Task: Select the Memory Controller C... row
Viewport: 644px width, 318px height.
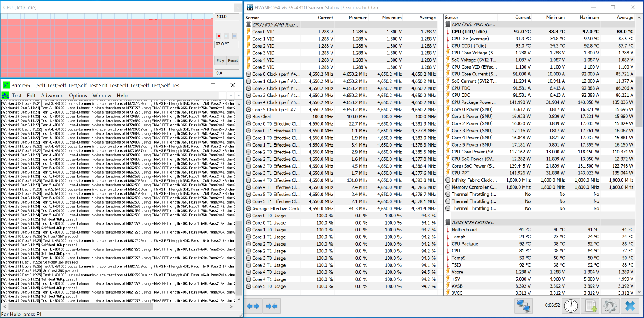Action: pyautogui.click(x=539, y=187)
